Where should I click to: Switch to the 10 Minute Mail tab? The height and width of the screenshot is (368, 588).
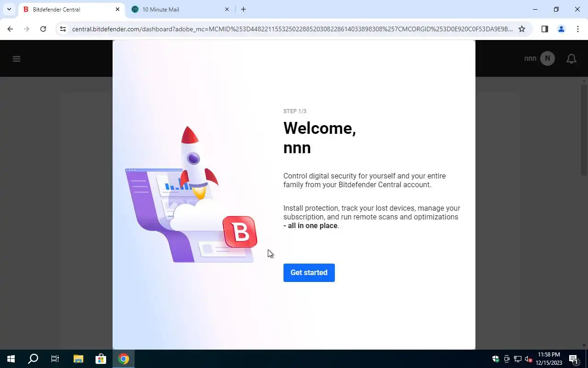coord(180,9)
